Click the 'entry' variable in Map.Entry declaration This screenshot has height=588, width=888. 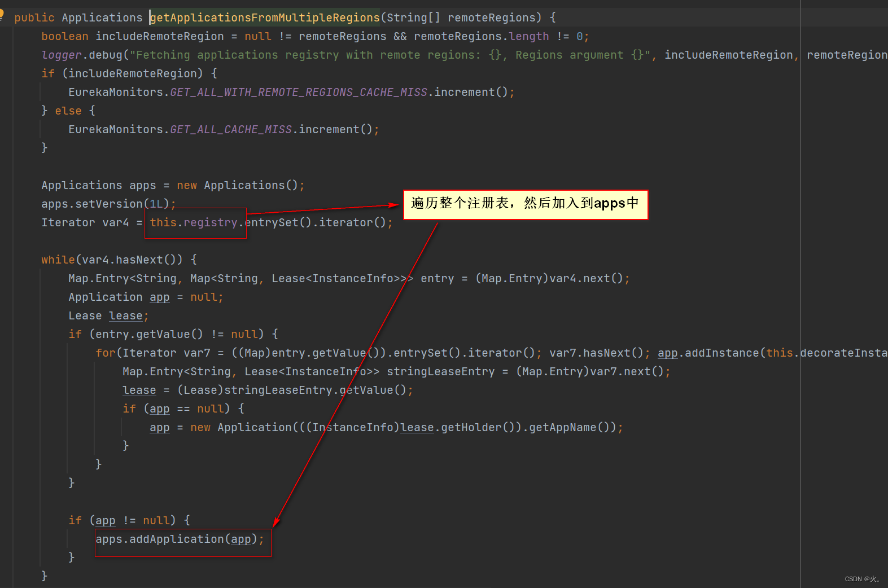click(438, 278)
